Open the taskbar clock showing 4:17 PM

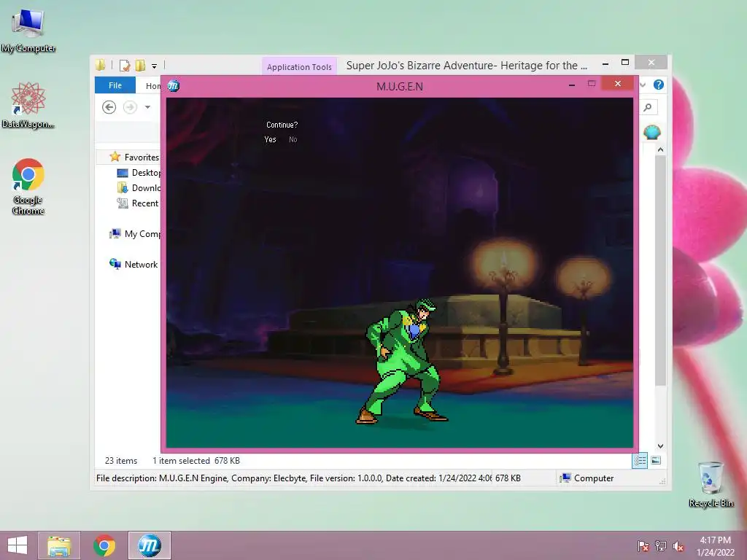pyautogui.click(x=715, y=546)
